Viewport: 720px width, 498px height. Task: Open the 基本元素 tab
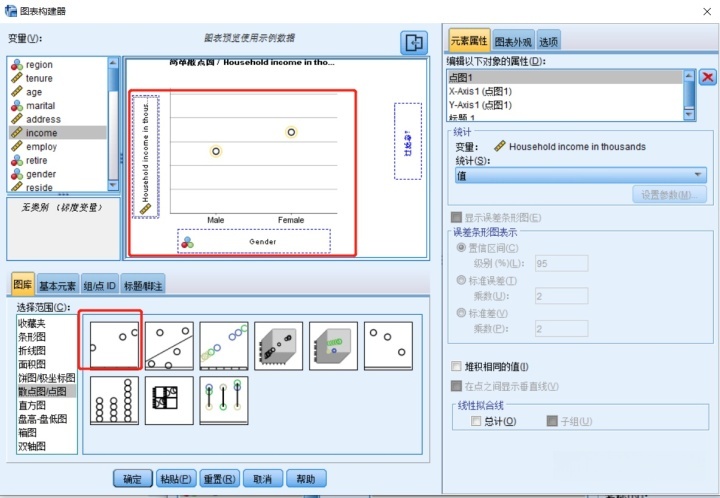pyautogui.click(x=57, y=286)
